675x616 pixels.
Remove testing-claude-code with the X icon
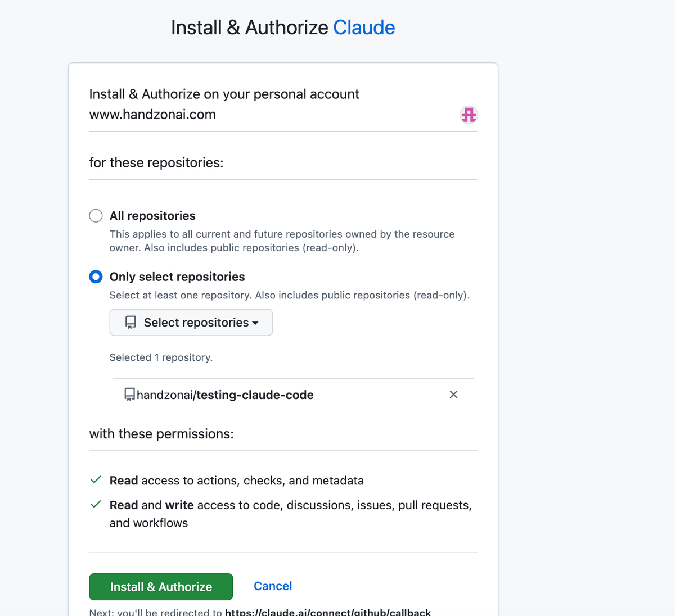(x=453, y=395)
